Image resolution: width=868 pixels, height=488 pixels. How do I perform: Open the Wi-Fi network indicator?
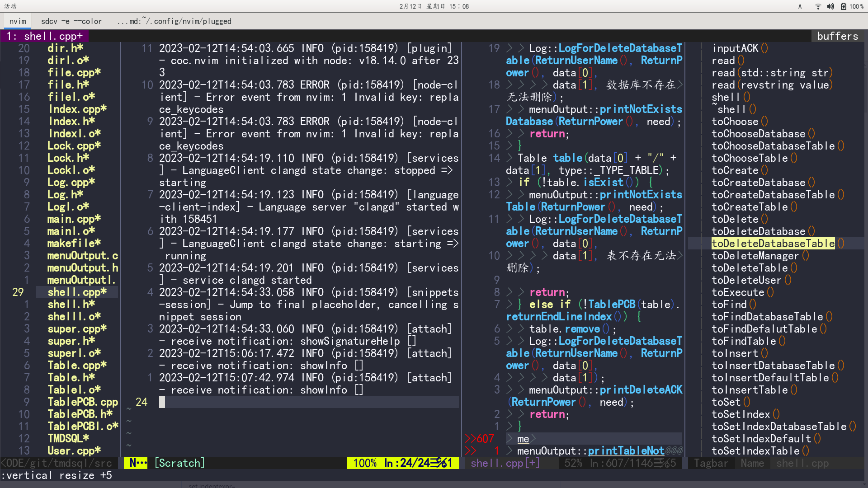[x=818, y=6]
